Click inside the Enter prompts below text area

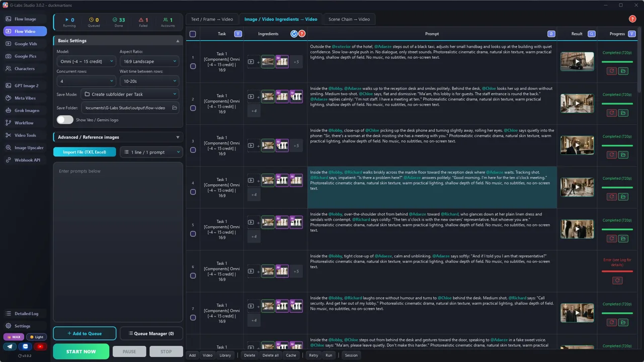[118, 242]
